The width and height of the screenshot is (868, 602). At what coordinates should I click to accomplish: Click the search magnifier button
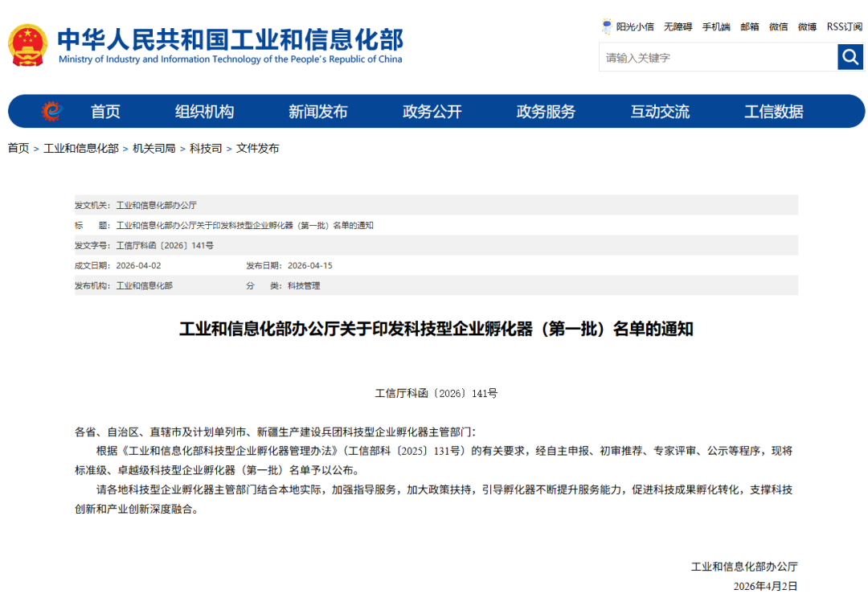pyautogui.click(x=850, y=57)
